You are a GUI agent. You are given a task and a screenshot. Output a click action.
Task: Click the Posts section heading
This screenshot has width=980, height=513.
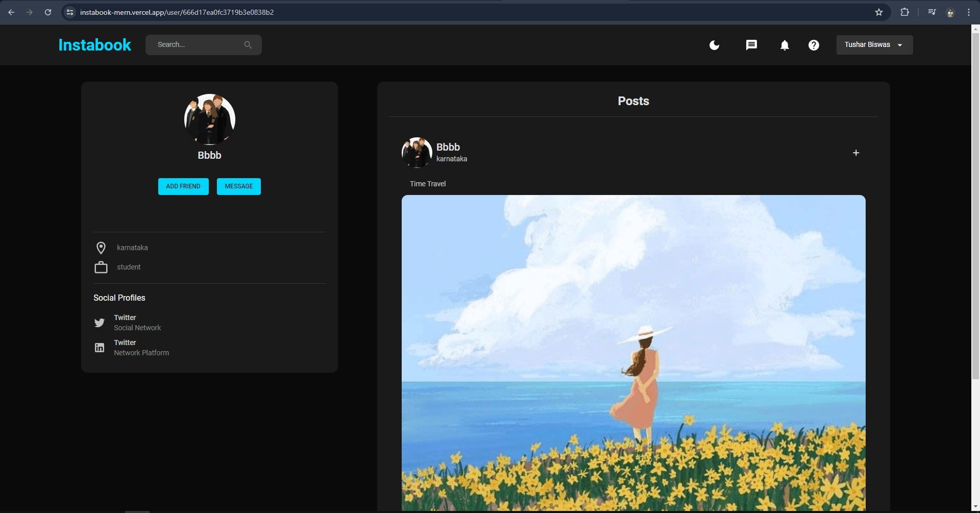633,101
